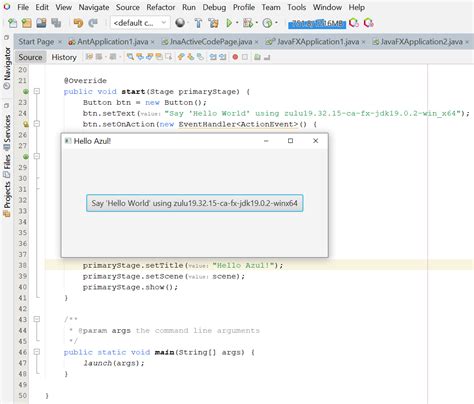This screenshot has height=404, width=474.
Task: Comment selected lines icon
Action: pyautogui.click(x=257, y=57)
